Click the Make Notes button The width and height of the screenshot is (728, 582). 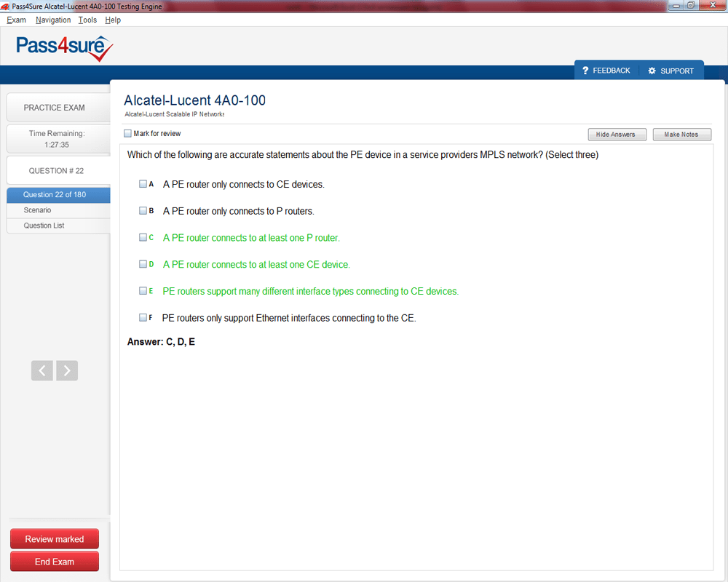[x=681, y=135]
